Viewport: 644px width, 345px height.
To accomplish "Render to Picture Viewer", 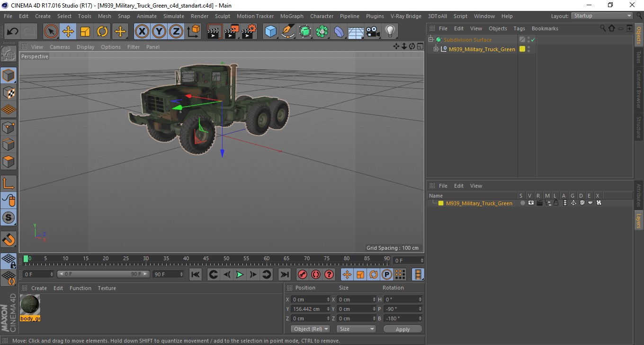I will click(x=232, y=32).
